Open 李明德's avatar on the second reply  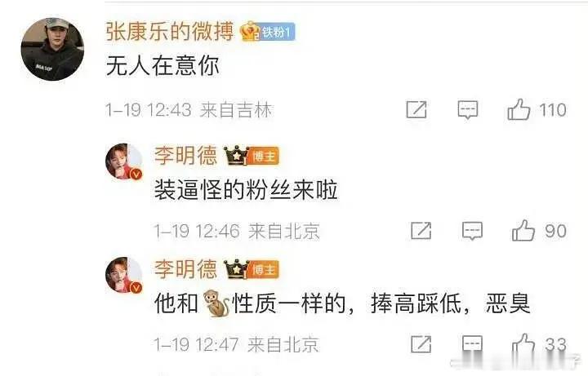click(124, 275)
